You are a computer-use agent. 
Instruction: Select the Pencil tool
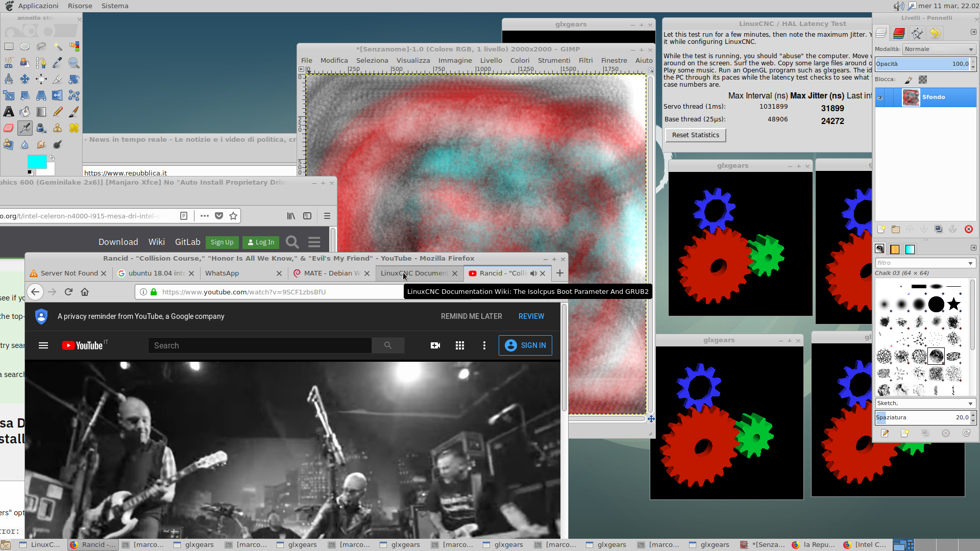58,112
